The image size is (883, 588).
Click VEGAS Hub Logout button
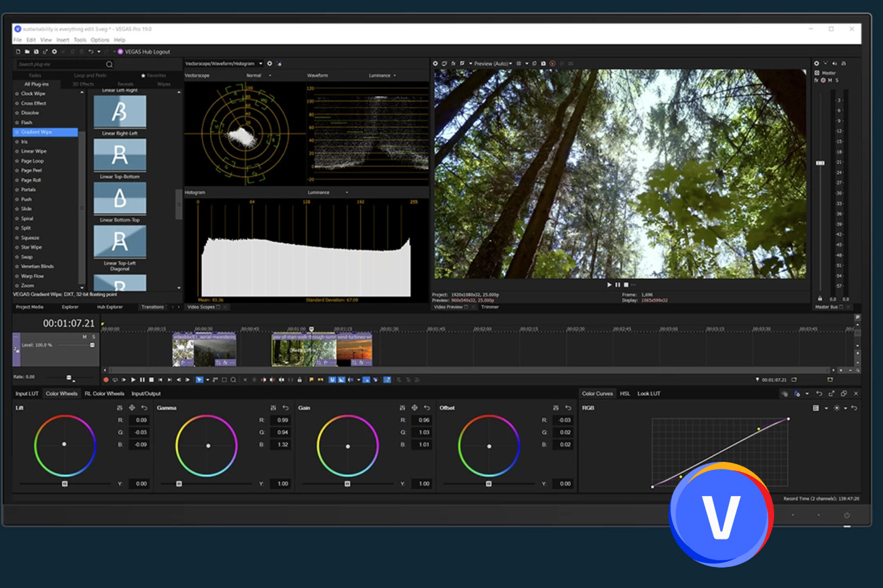143,52
